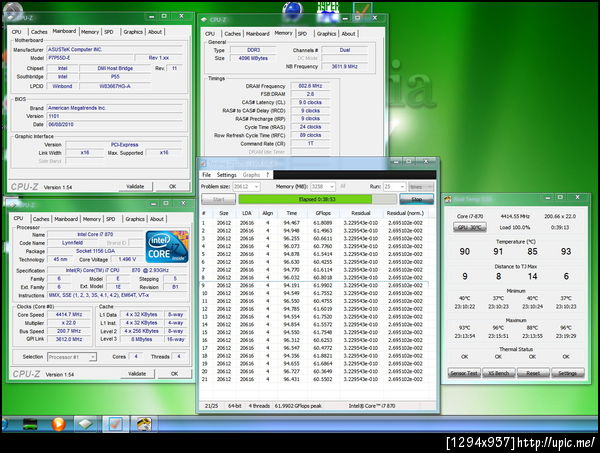Click the GPU 30°C button in Real Temp

pyautogui.click(x=468, y=227)
